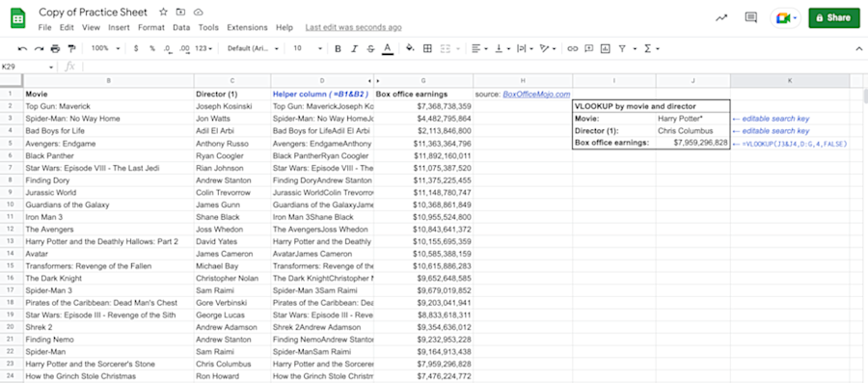
Task: Open the Data menu
Action: coord(181,27)
